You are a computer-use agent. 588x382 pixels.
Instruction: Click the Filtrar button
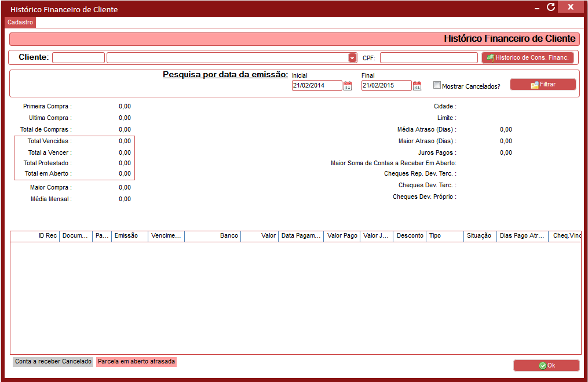pos(543,85)
